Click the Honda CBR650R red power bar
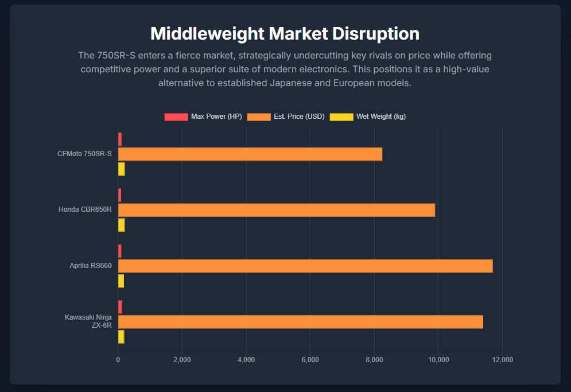 coord(119,195)
